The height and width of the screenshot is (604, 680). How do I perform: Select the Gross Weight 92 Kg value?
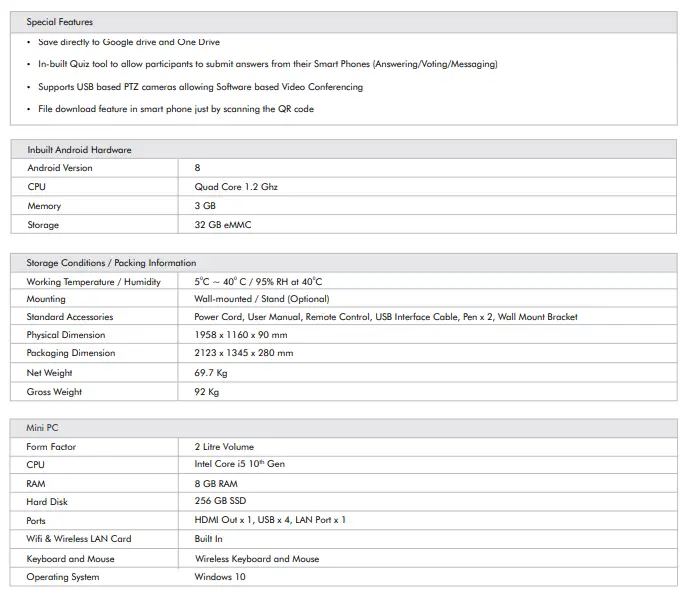[x=206, y=392]
